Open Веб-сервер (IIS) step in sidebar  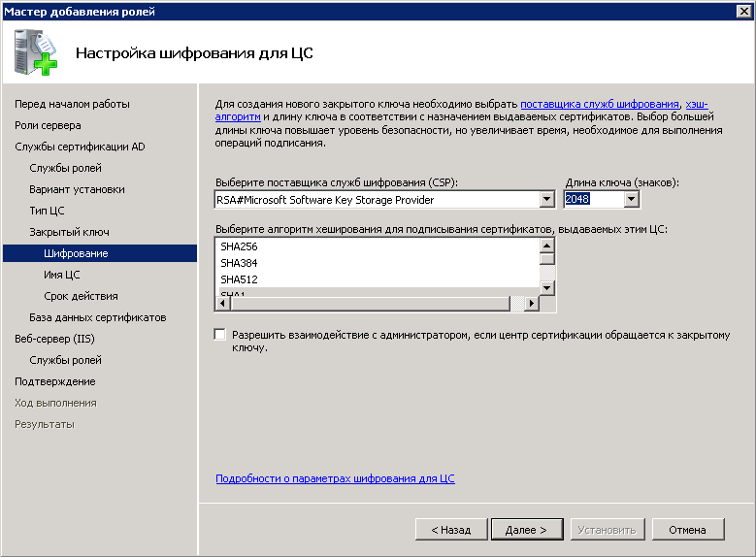tap(54, 339)
